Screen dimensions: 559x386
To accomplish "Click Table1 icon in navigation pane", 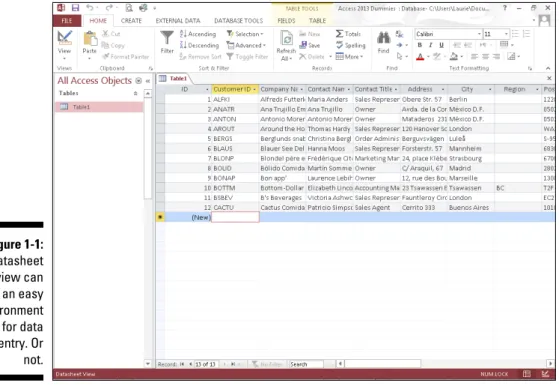I will coord(64,107).
